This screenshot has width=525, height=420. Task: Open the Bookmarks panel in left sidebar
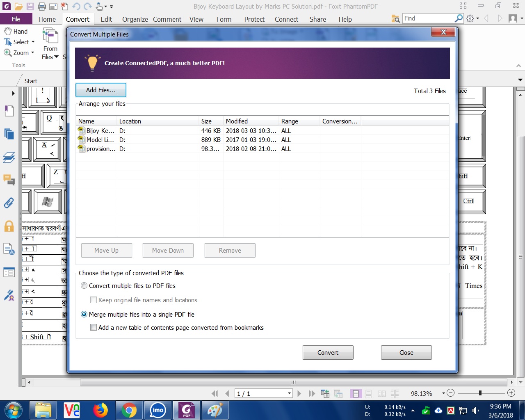[9, 111]
